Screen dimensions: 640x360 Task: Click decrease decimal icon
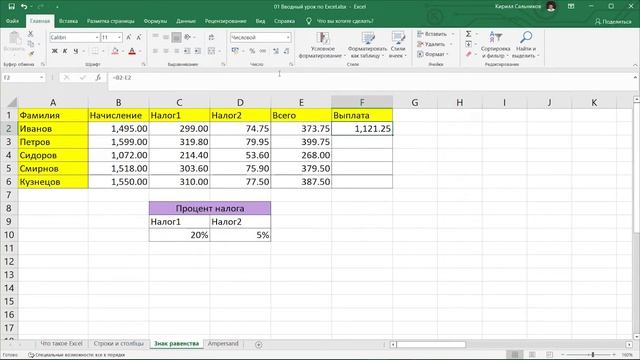(287, 51)
